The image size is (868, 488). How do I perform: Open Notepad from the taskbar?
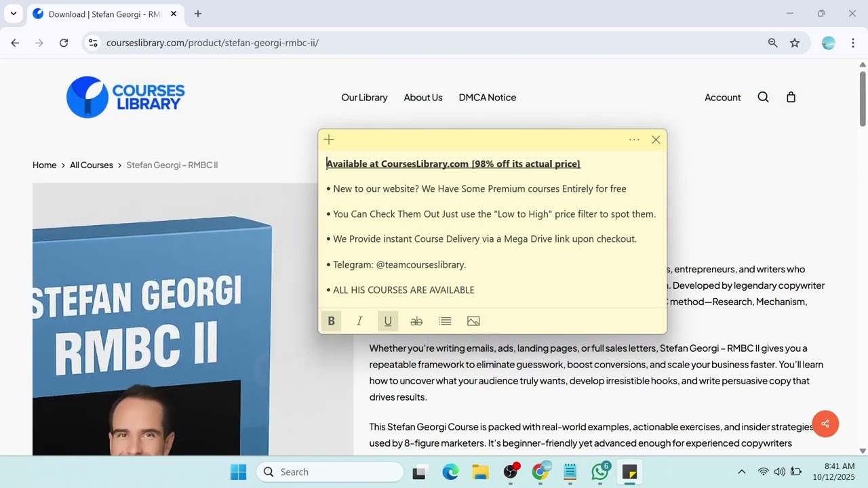(x=570, y=472)
